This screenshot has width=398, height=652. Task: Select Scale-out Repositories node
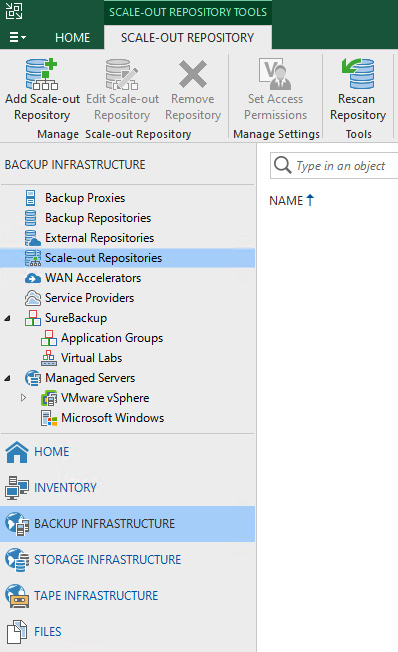click(x=103, y=258)
